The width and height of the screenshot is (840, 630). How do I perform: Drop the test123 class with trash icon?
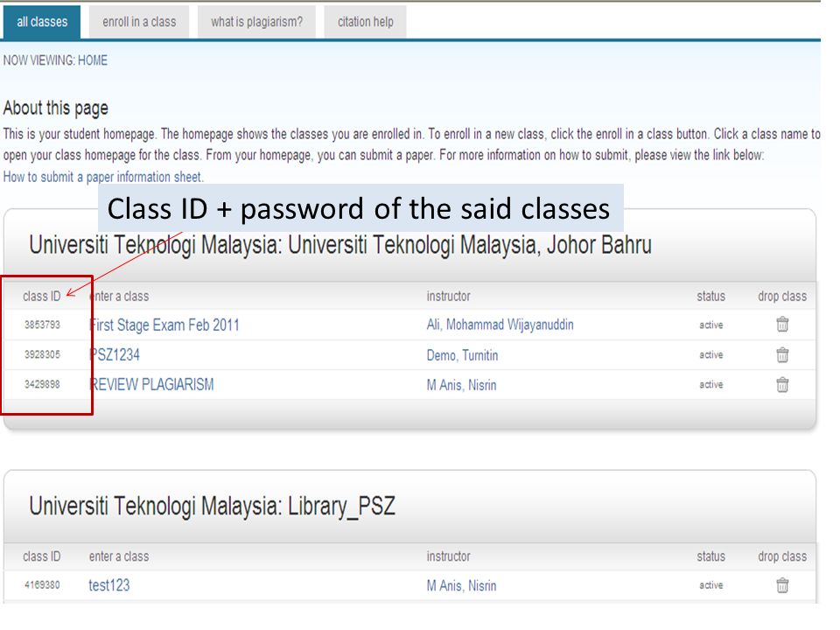(x=782, y=585)
